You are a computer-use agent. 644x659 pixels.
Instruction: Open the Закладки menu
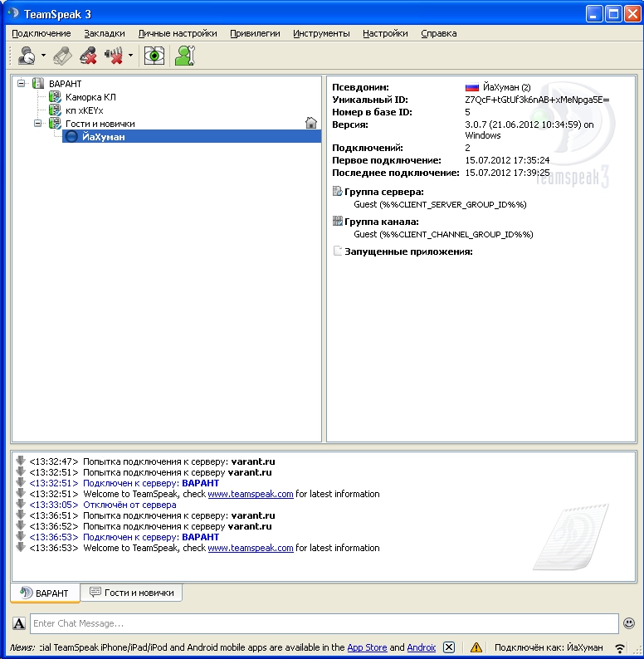tap(105, 33)
